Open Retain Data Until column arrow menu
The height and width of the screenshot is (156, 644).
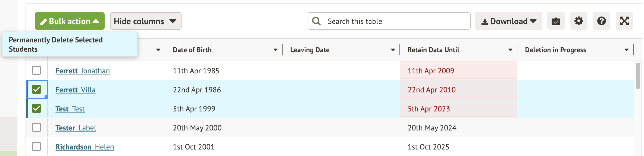point(510,50)
